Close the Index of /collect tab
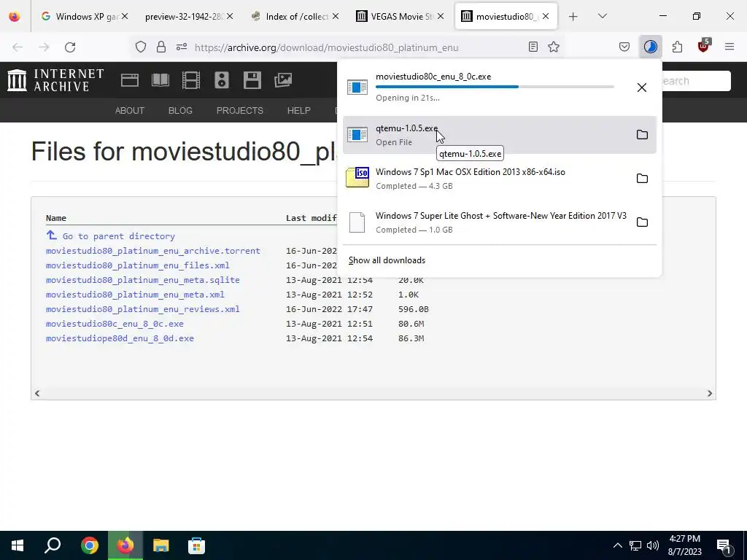Image resolution: width=747 pixels, height=560 pixels. click(x=336, y=16)
